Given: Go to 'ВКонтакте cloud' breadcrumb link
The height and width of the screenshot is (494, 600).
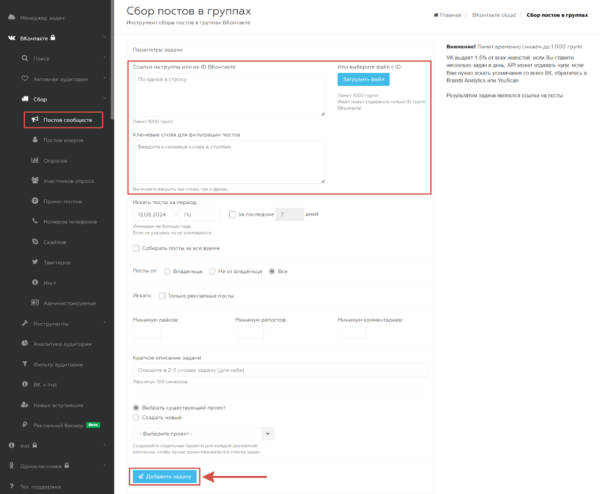Looking at the screenshot, I should point(494,15).
